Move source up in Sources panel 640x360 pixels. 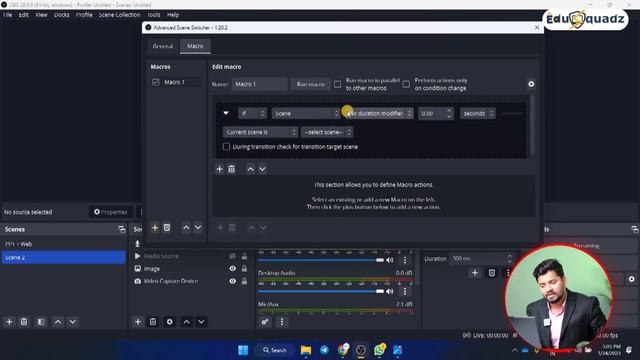[x=187, y=322]
